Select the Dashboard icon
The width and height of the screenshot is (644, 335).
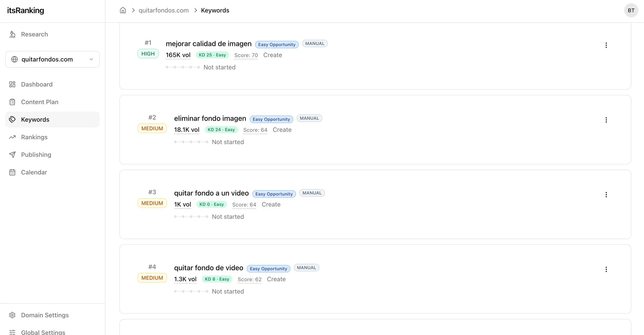[12, 84]
